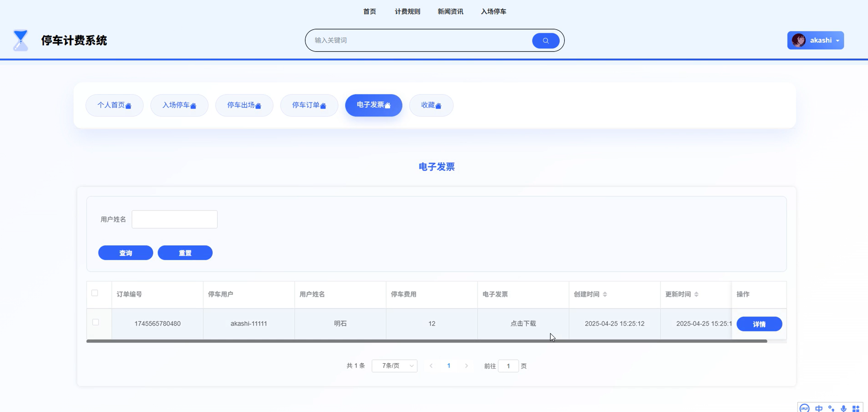The width and height of the screenshot is (868, 412).
Task: Click the iFLY input method icon
Action: tap(804, 408)
